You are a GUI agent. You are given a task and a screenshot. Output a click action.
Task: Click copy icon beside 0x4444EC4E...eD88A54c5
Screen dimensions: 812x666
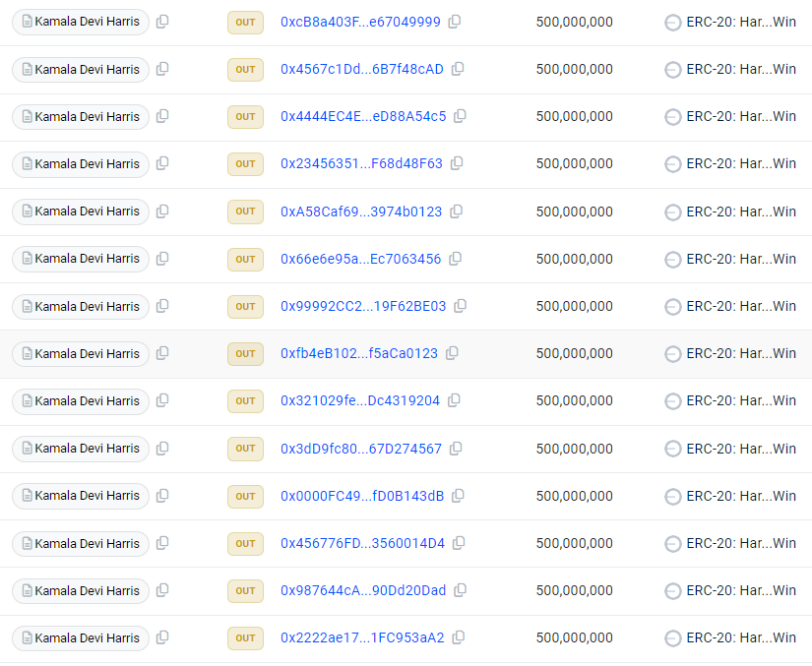click(x=460, y=116)
